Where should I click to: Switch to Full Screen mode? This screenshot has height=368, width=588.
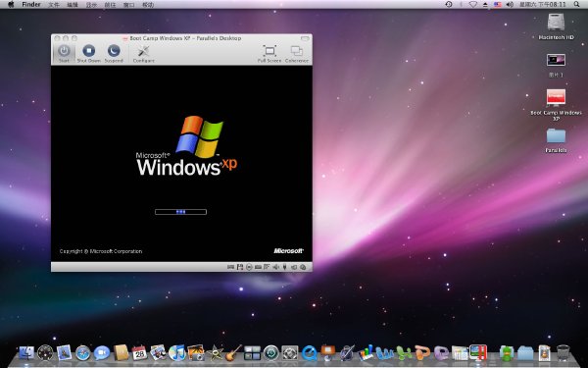click(269, 53)
